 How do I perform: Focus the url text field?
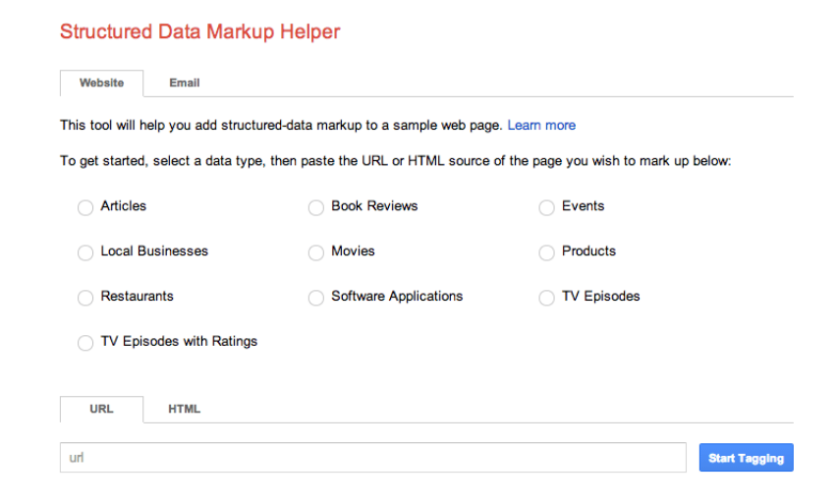coord(373,458)
